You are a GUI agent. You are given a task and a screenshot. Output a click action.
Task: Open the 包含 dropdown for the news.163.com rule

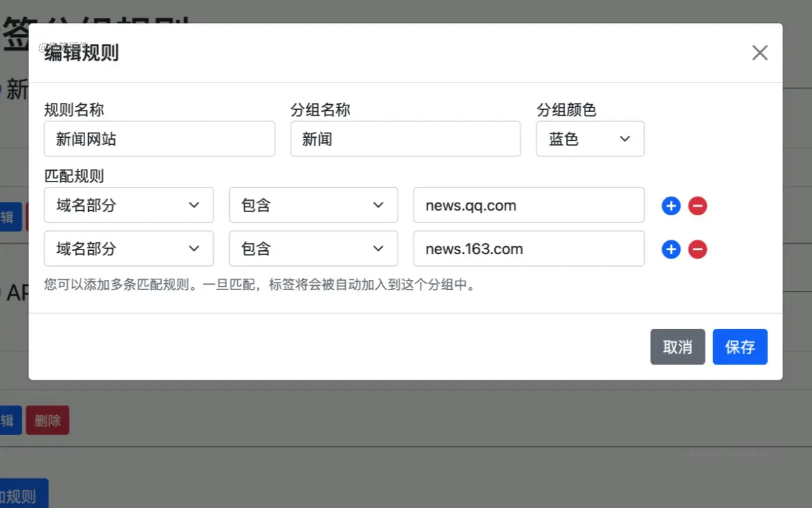pyautogui.click(x=313, y=248)
